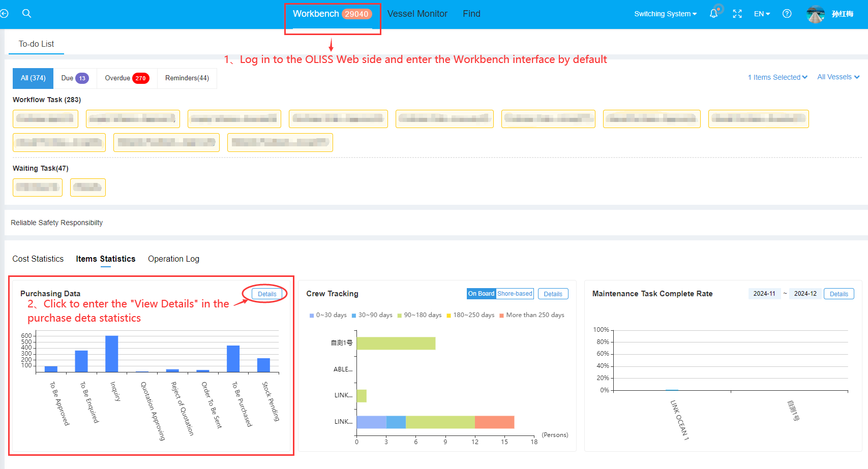
Task: Click the Waiting Task(47) heading
Action: pyautogui.click(x=41, y=168)
